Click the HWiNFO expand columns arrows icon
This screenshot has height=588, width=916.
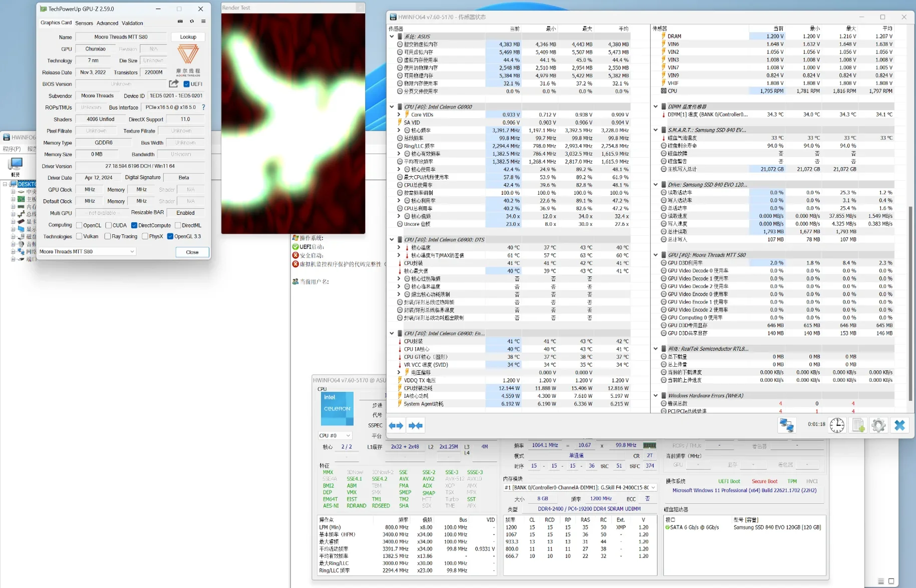396,425
